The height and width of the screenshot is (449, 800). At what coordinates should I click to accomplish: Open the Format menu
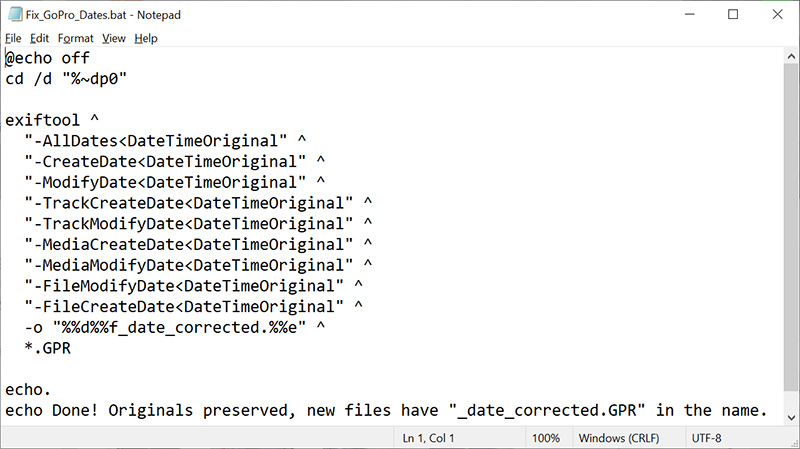click(x=76, y=38)
